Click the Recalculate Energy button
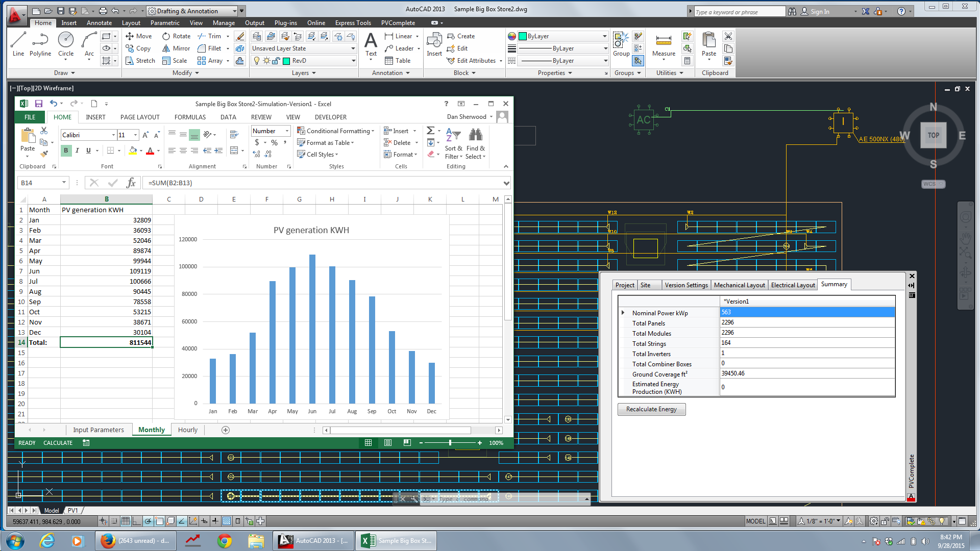Viewport: 980px width, 551px height. pyautogui.click(x=651, y=409)
